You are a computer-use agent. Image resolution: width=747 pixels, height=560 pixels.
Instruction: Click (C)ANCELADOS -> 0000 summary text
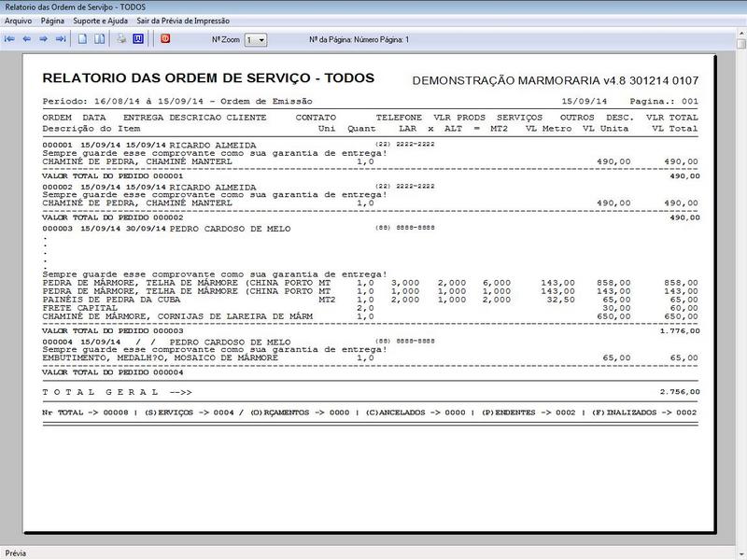tap(416, 413)
